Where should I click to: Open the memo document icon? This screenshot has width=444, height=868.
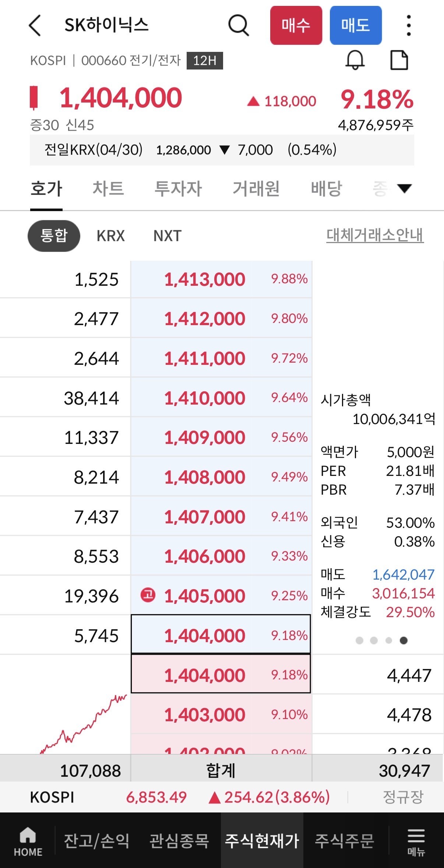(x=399, y=60)
